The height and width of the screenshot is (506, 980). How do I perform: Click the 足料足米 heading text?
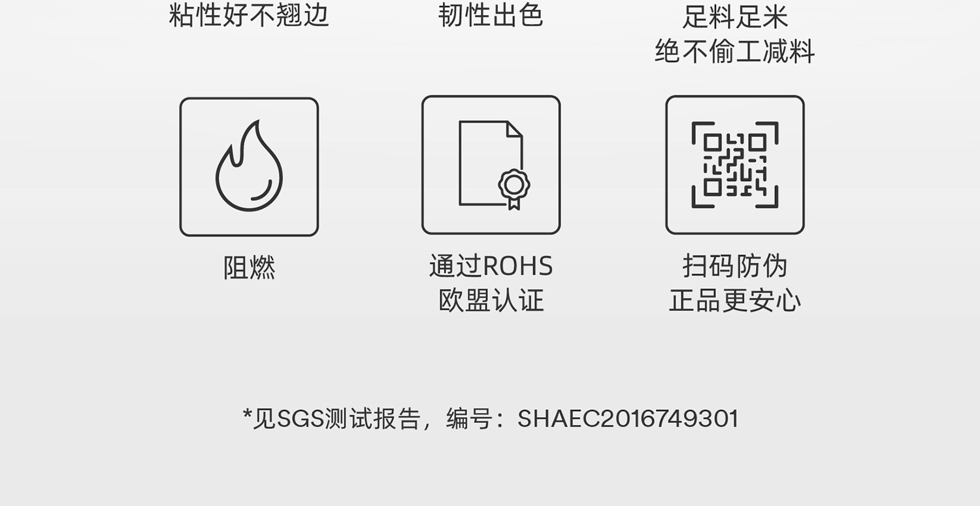click(x=735, y=17)
